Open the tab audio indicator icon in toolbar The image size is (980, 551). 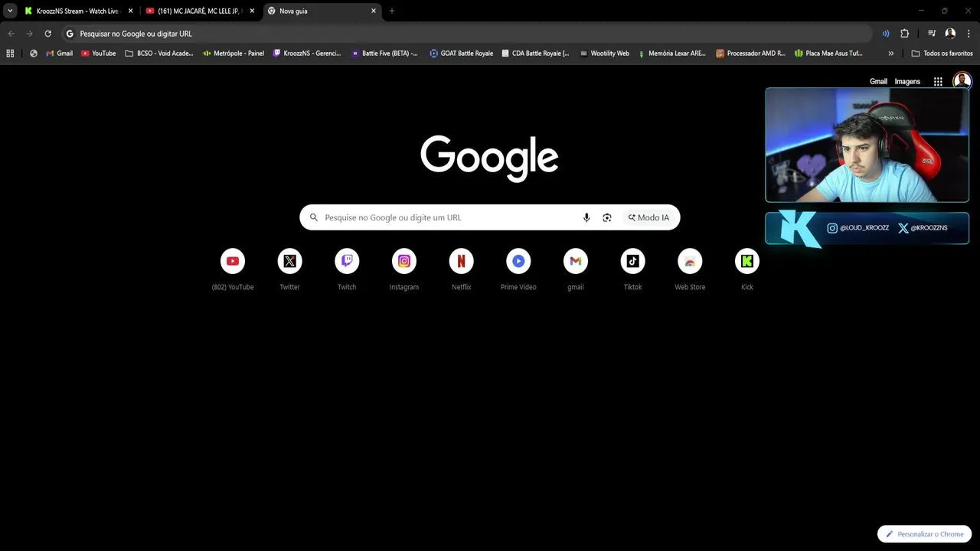[x=886, y=34]
